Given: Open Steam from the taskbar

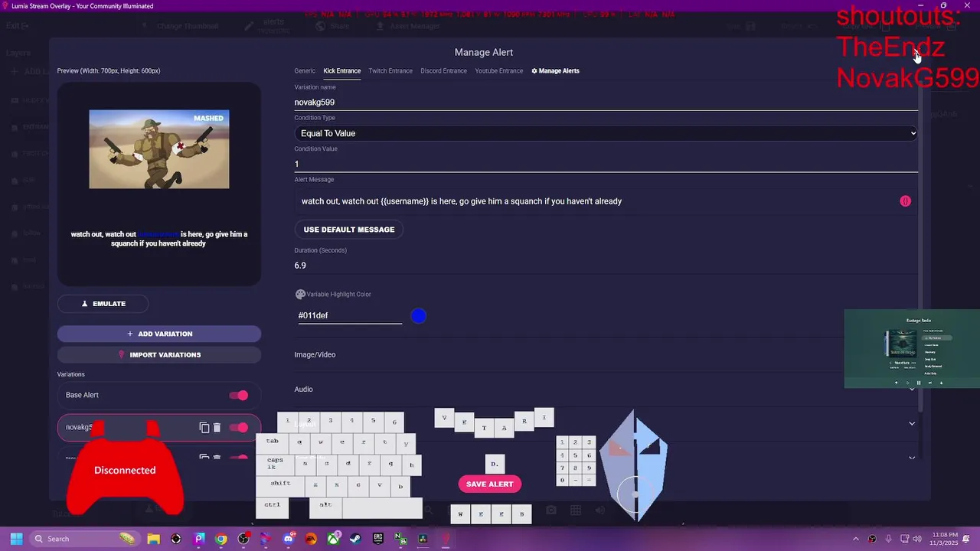Looking at the screenshot, I should pyautogui.click(x=355, y=539).
